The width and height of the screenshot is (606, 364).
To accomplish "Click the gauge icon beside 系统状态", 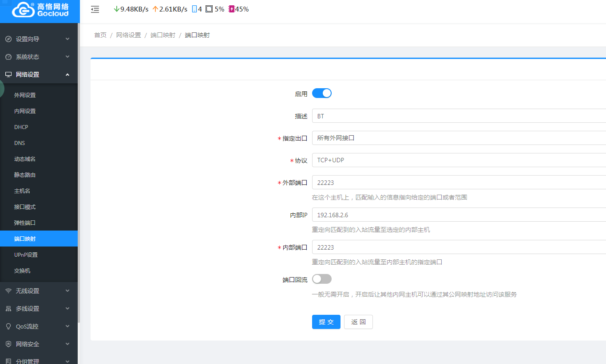I will point(8,57).
